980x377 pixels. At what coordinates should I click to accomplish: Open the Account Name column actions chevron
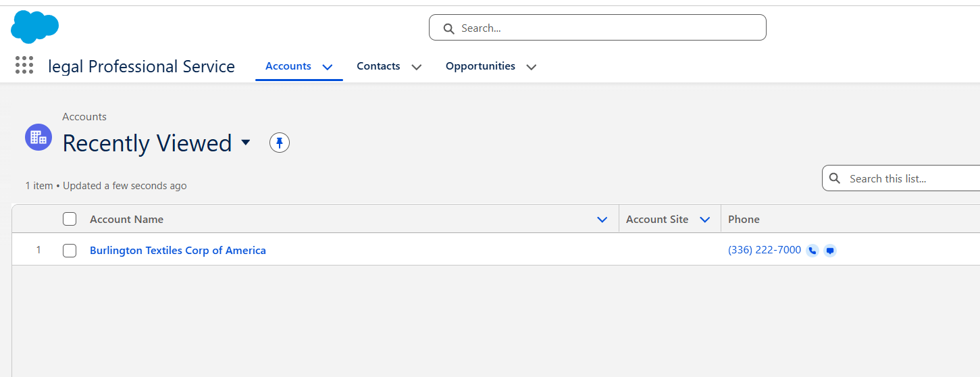point(602,220)
